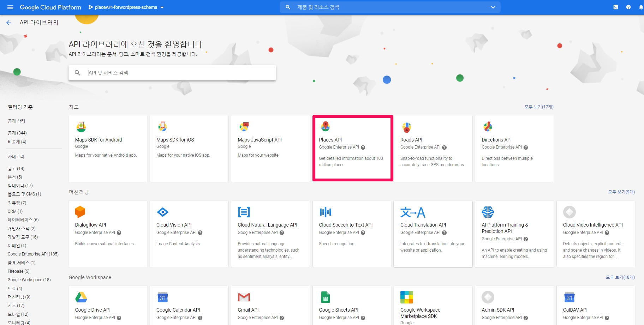Filter by 머신러닝 (9) category
This screenshot has height=325, width=644.
pyautogui.click(x=19, y=297)
